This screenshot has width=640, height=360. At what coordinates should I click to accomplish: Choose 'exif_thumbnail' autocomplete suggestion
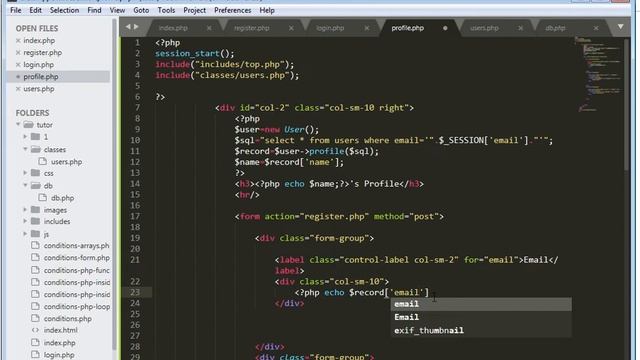pyautogui.click(x=481, y=331)
